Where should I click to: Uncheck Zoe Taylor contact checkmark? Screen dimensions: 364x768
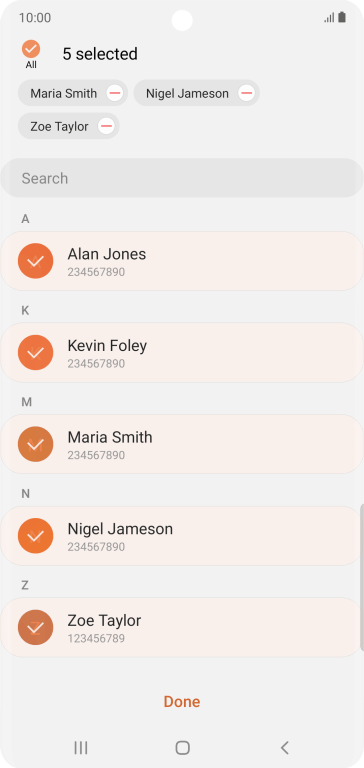pos(35,627)
